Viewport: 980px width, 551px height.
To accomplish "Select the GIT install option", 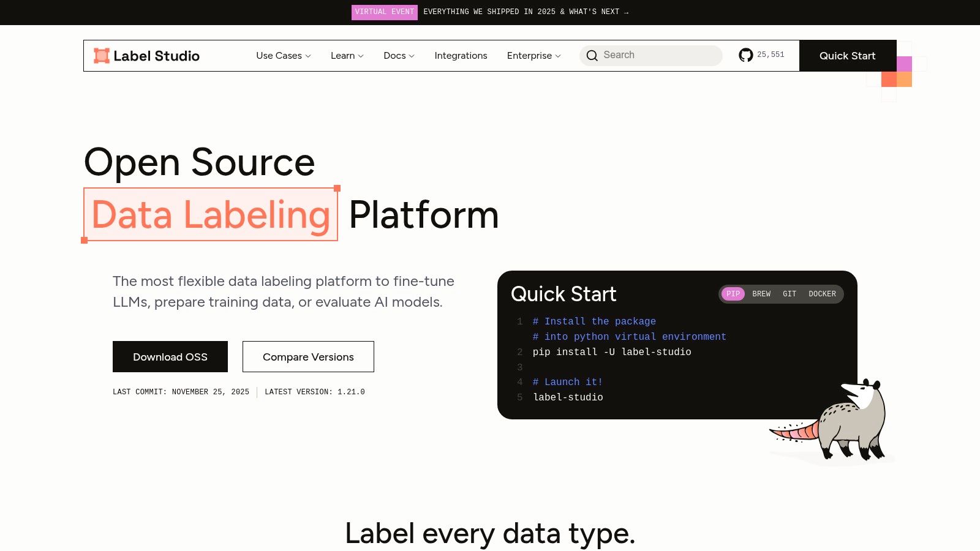I will click(x=790, y=294).
